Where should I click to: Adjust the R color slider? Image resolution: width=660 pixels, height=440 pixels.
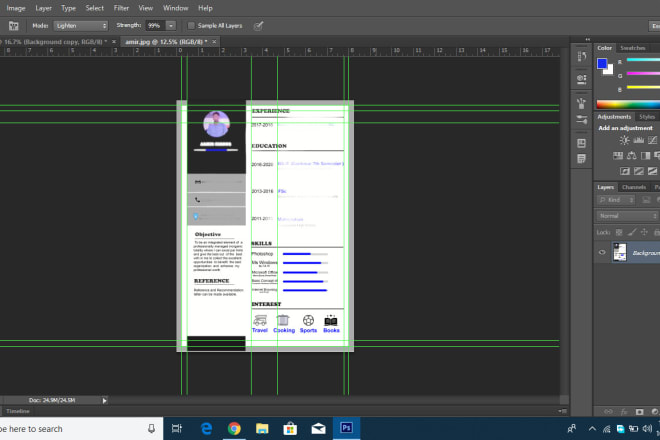point(643,60)
